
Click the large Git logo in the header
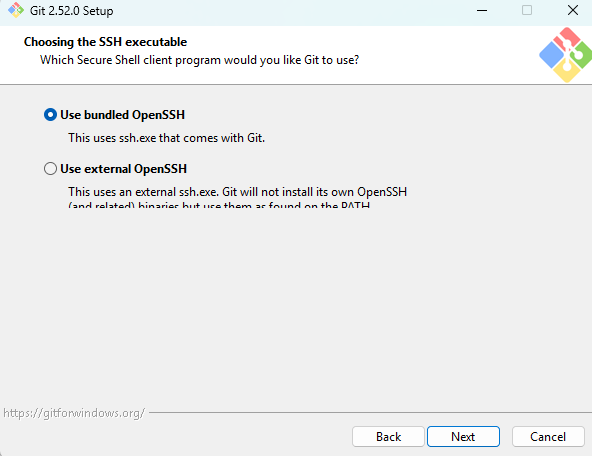[x=565, y=55]
